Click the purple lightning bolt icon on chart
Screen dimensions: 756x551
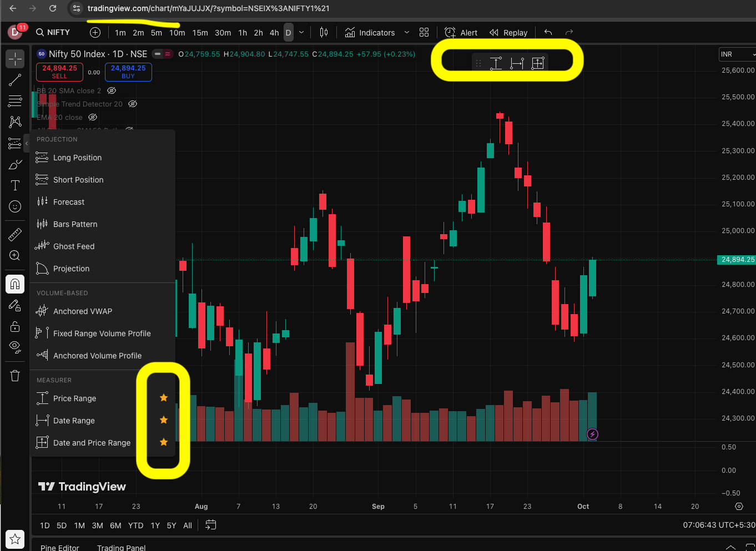593,434
